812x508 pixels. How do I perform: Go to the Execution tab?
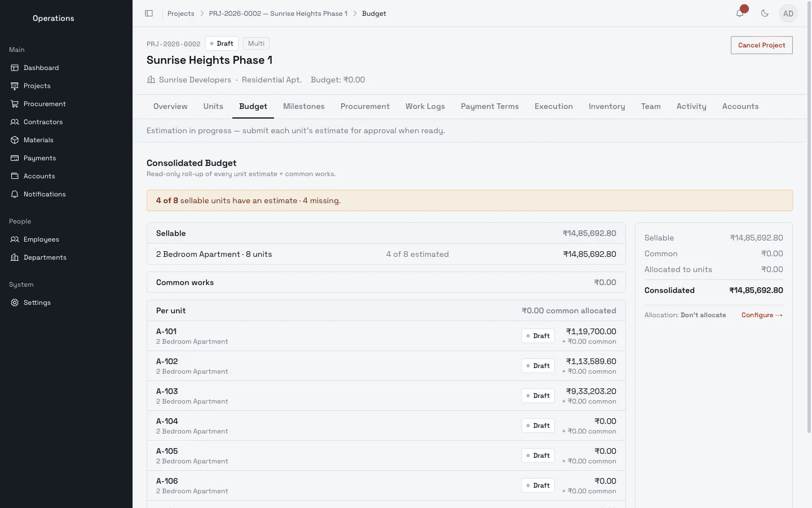(554, 106)
